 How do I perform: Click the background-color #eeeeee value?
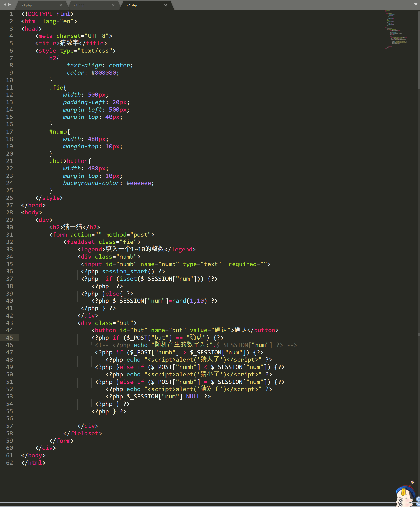click(139, 183)
